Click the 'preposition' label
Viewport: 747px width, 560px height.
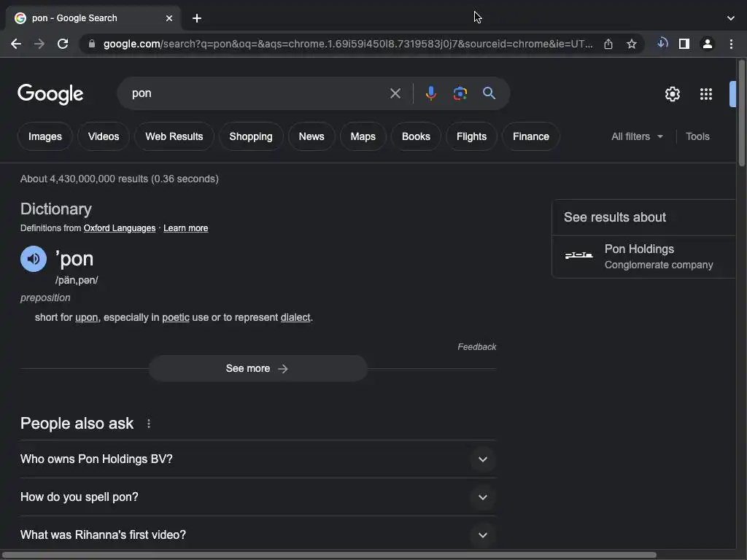tap(45, 298)
